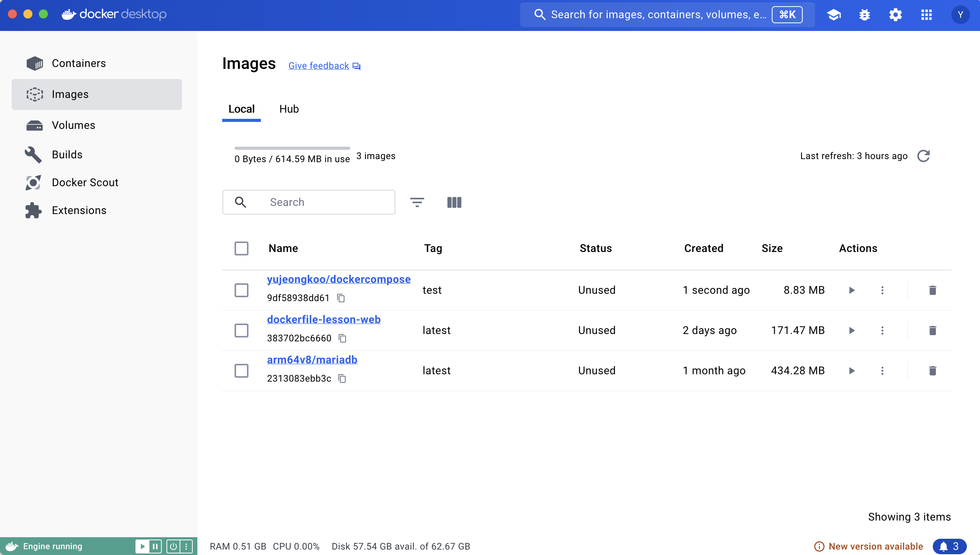The width and height of the screenshot is (980, 555).
Task: Open the troubleshoot bug icon
Action: click(x=864, y=15)
